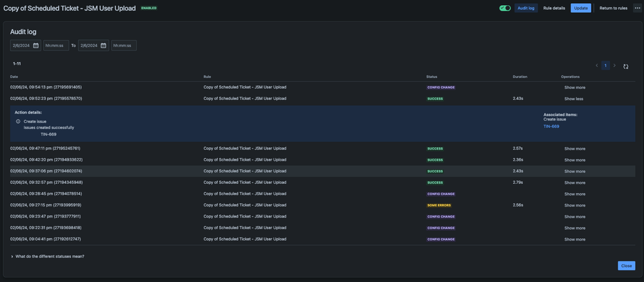Click the Update button
Screen dimensions: 644x282
coord(581,8)
